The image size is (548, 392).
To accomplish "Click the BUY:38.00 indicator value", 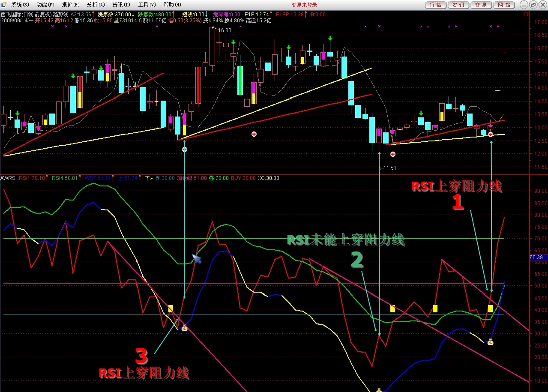I will point(243,178).
